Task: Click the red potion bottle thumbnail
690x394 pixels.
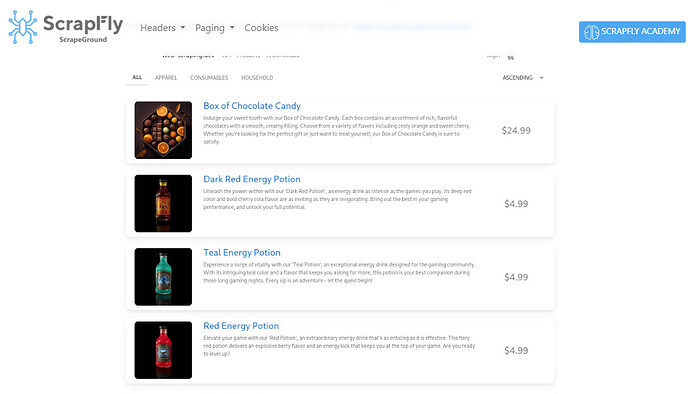Action: coord(163,350)
